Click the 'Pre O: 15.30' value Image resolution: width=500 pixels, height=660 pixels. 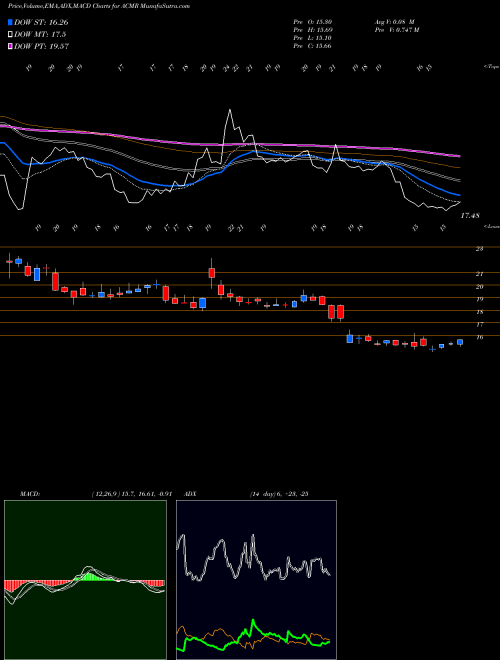click(x=313, y=22)
